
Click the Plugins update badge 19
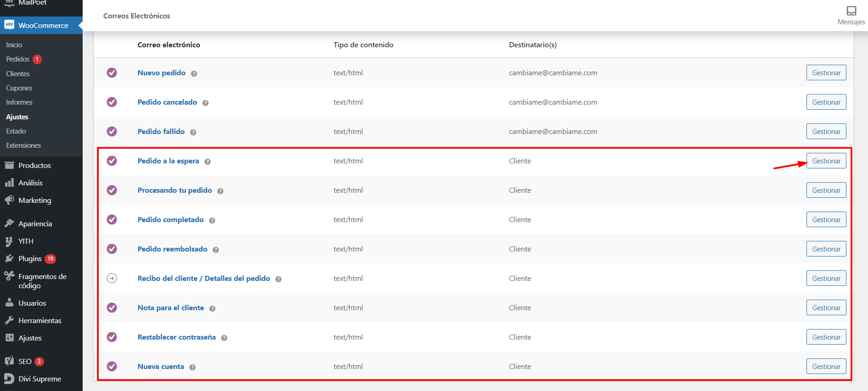[51, 259]
